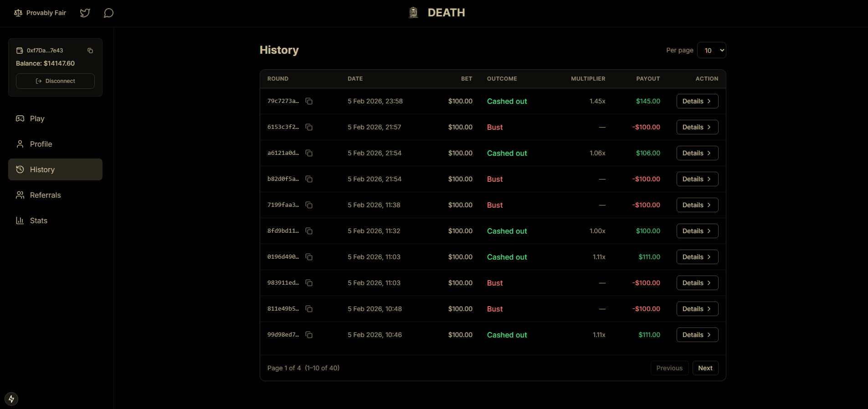Viewport: 868px width, 409px height.
Task: View Details for round 99d98ed7
Action: [x=697, y=335]
